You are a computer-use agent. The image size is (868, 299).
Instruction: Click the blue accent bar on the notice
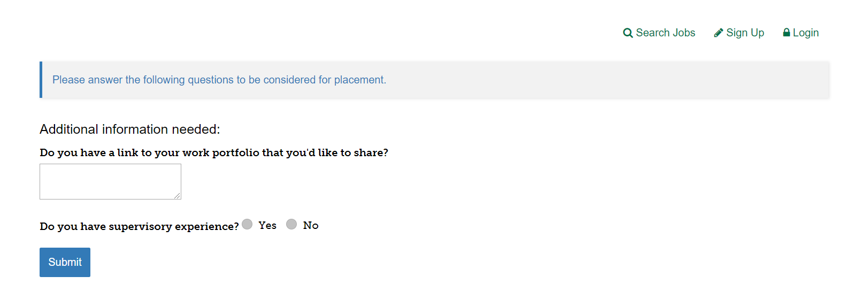41,80
